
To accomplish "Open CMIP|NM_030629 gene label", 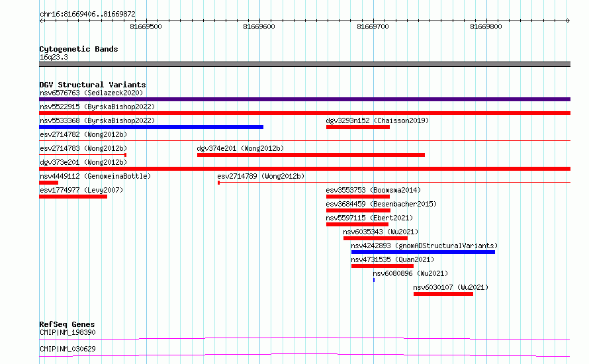I will click(x=68, y=349).
